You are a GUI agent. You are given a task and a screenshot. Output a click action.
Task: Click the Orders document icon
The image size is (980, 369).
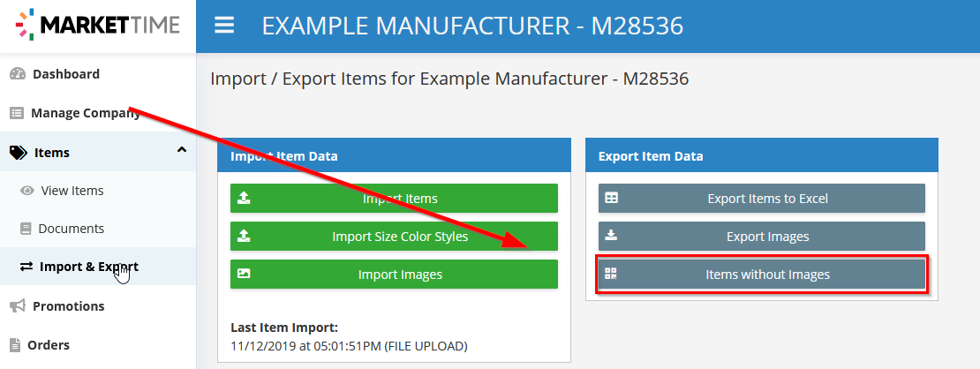(x=15, y=345)
